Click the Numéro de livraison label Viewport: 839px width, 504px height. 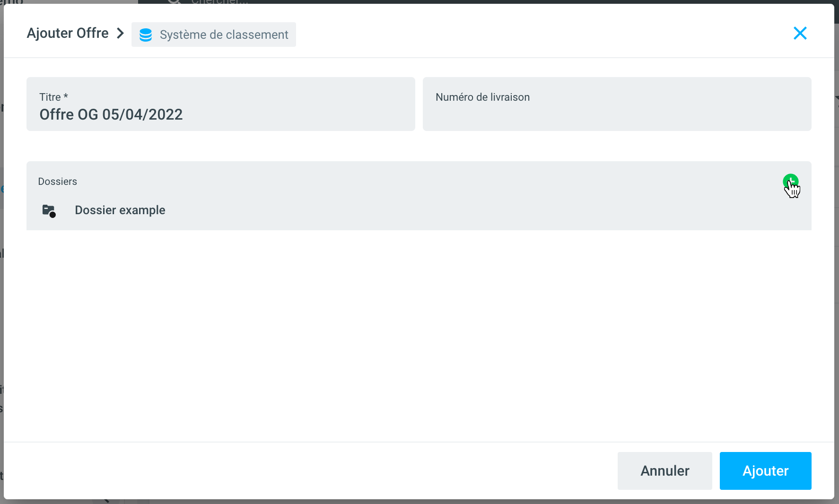(x=482, y=97)
